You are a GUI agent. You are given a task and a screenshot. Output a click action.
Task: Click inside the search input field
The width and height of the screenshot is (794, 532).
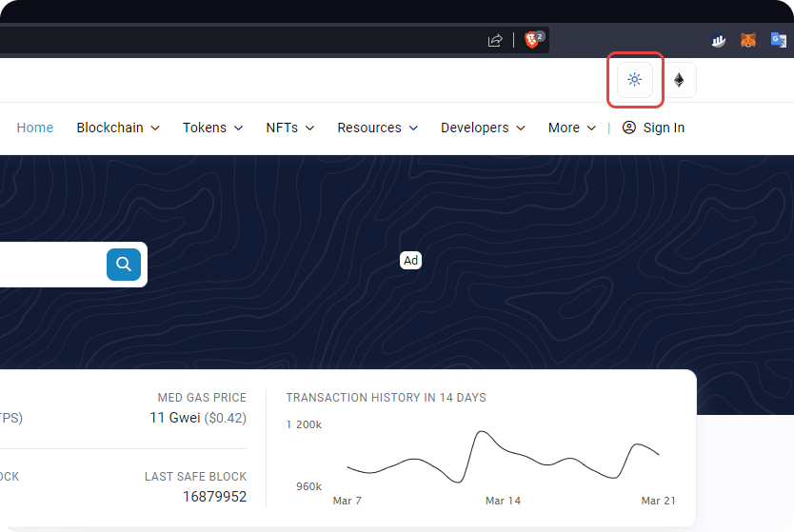point(48,264)
